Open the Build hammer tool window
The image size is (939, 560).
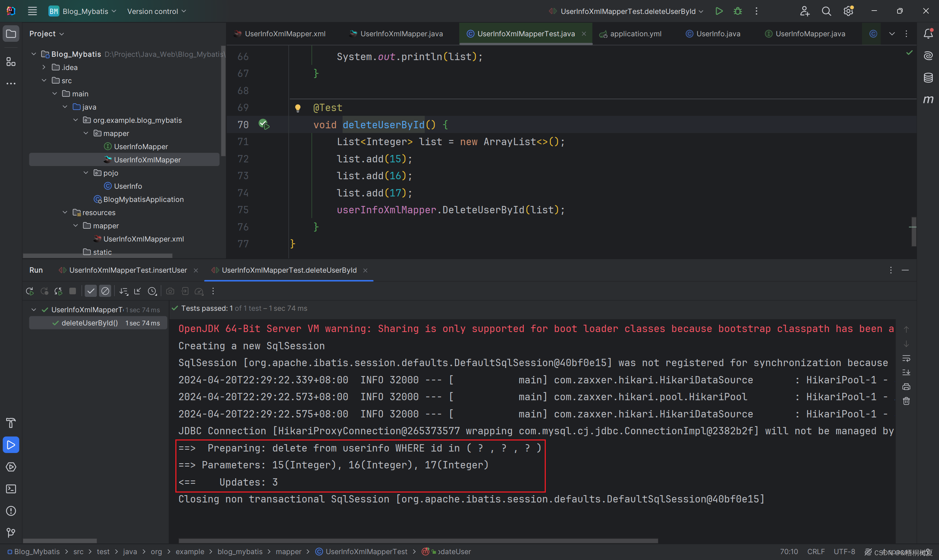11,423
